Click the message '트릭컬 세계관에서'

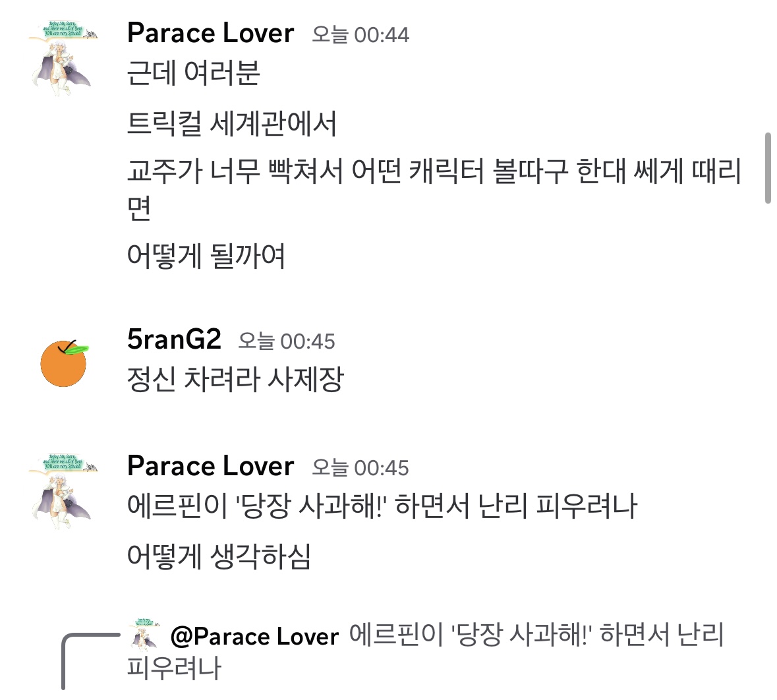point(231,123)
